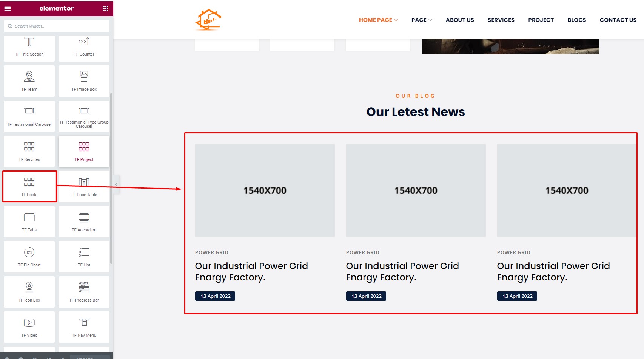Expand the HOME PAGE dropdown menu

coord(378,20)
